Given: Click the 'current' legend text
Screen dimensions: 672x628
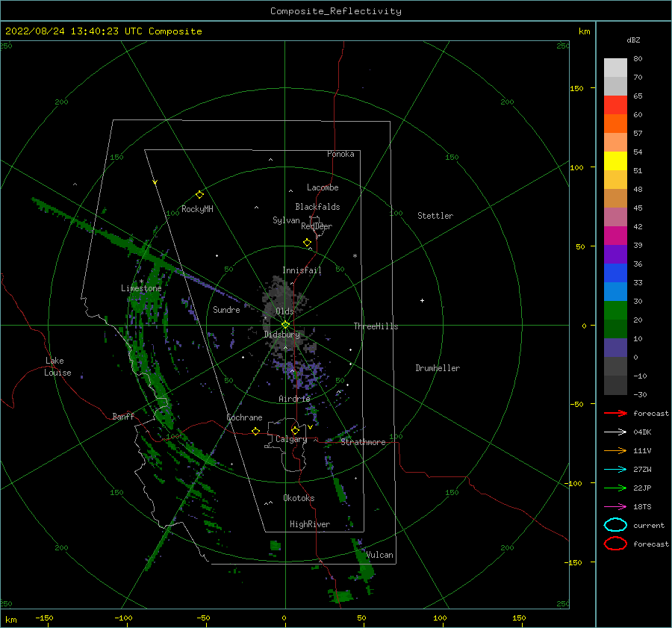Looking at the screenshot, I should (x=649, y=526).
